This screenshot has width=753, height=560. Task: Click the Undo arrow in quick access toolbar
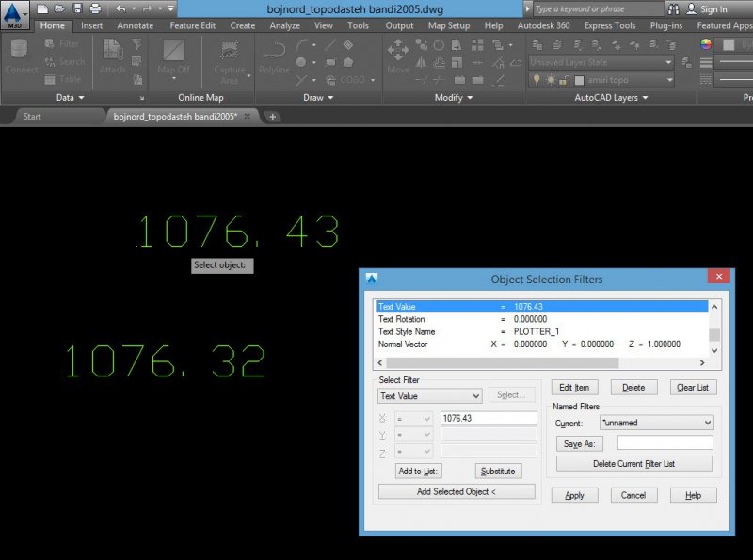coord(120,8)
